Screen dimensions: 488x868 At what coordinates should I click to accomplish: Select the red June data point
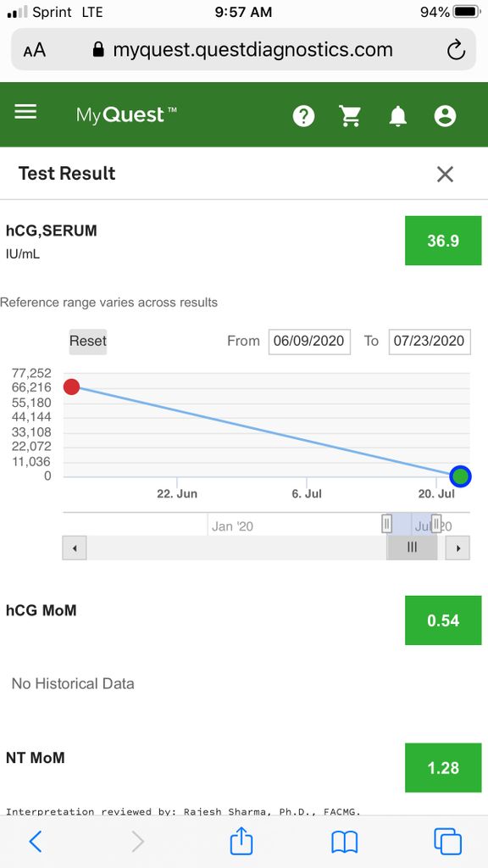71,387
